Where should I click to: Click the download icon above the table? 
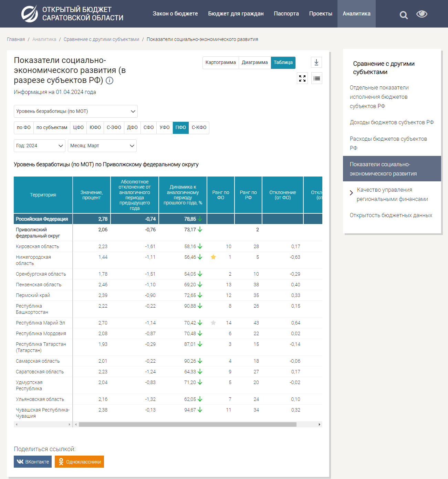pos(316,62)
